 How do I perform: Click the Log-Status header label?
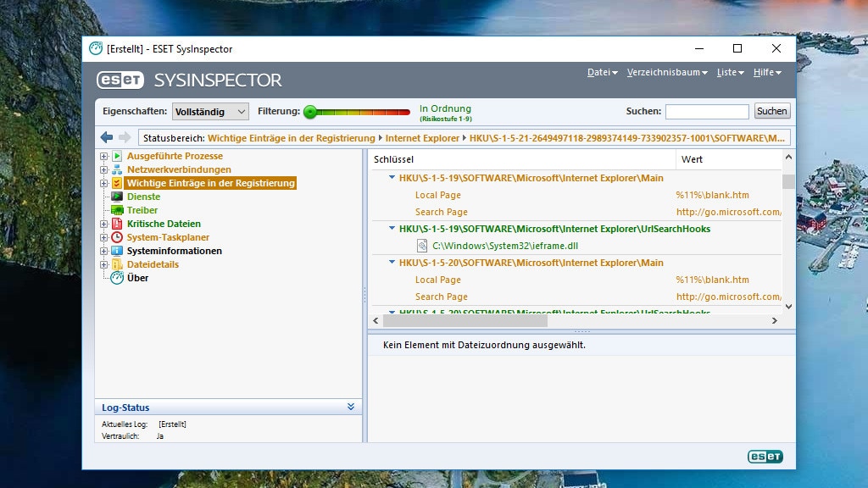125,408
